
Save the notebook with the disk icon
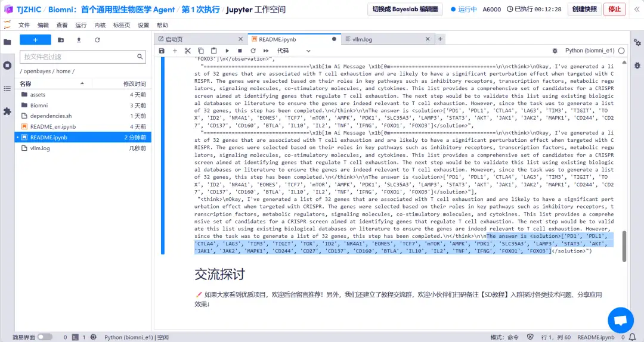click(x=162, y=51)
